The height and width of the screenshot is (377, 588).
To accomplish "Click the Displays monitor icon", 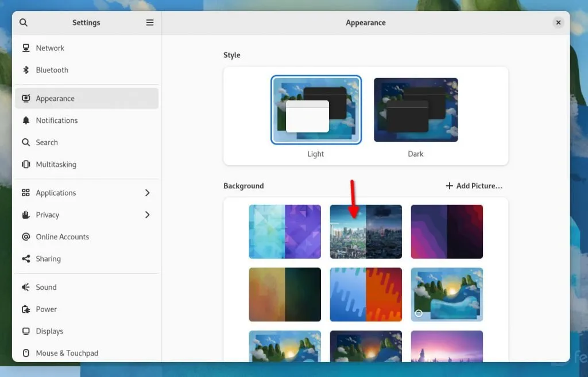I will coord(26,331).
